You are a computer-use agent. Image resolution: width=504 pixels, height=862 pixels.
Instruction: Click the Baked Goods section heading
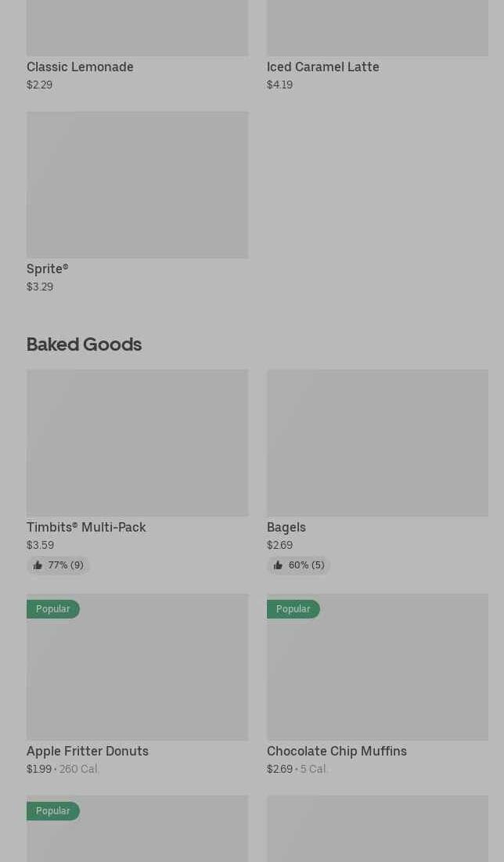[x=84, y=344]
